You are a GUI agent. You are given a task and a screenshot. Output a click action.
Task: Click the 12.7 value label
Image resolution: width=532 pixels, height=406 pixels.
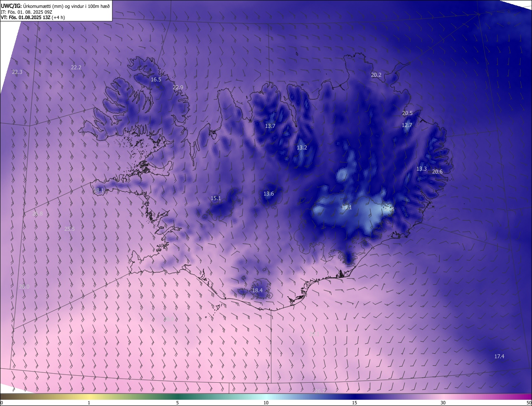407,125
